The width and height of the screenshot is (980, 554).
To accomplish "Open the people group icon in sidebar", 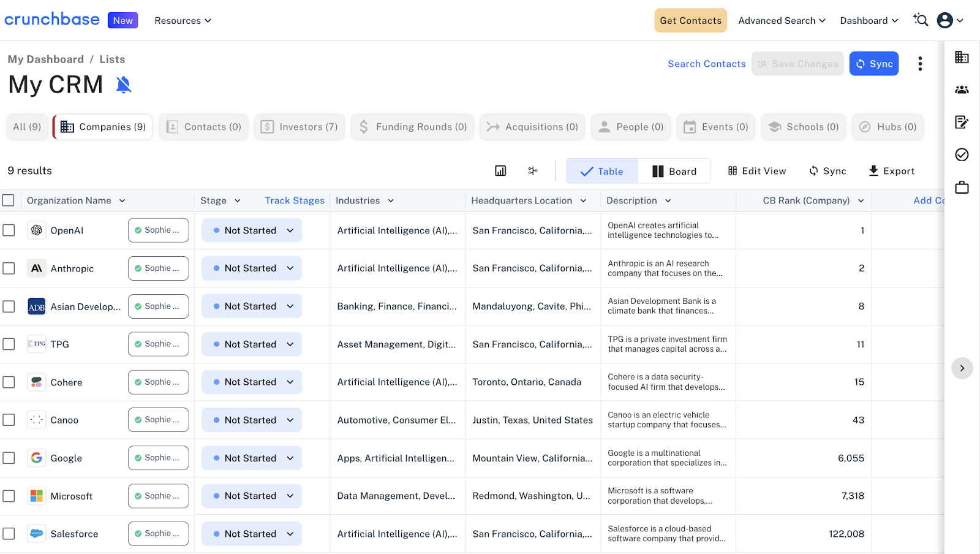I will (x=962, y=89).
